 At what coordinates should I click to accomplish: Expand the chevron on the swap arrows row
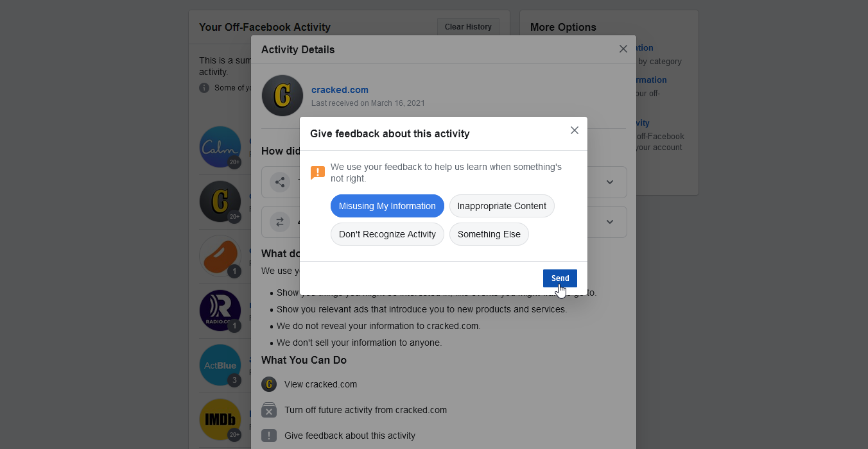click(610, 222)
